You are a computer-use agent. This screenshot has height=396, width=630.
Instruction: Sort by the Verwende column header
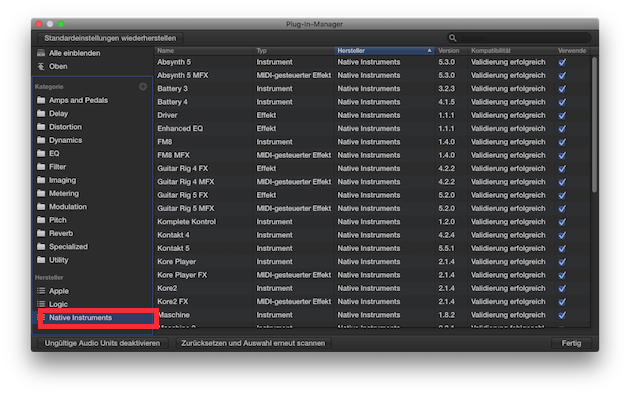tap(573, 51)
